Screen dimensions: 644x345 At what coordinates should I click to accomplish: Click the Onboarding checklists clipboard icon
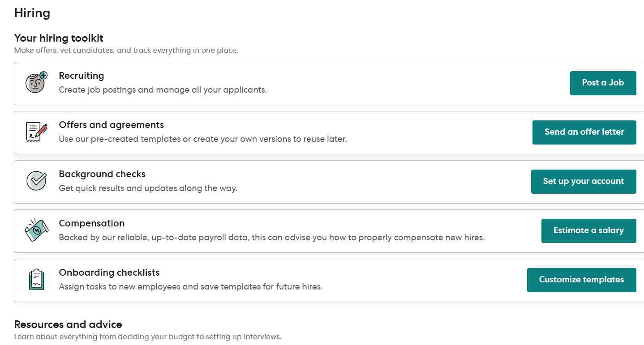pyautogui.click(x=36, y=280)
